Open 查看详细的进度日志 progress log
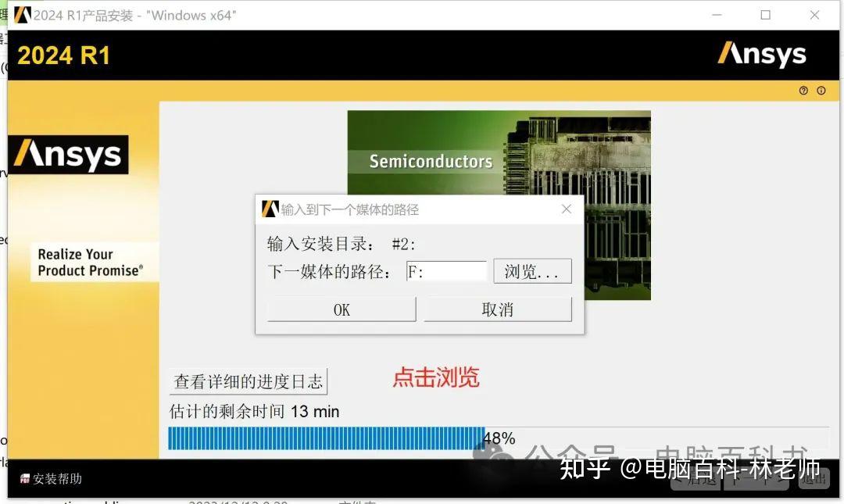Screen dimensions: 844x504 tap(249, 381)
